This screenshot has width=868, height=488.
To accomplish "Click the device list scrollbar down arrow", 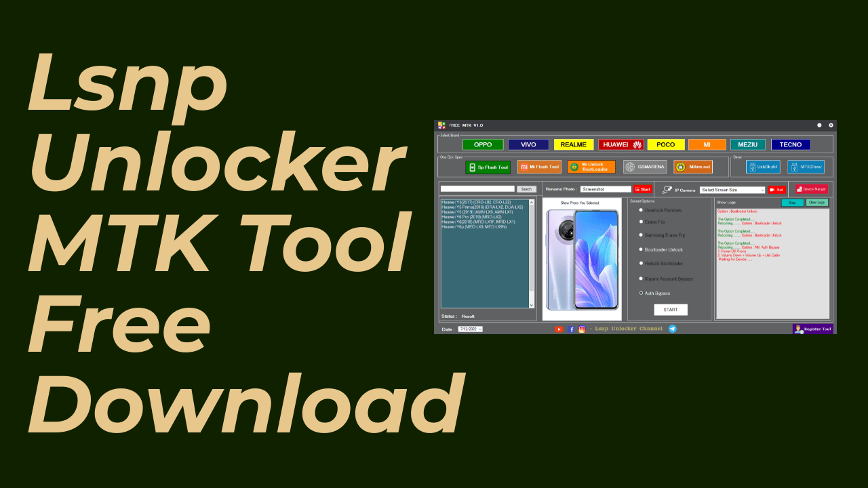I will [x=532, y=306].
